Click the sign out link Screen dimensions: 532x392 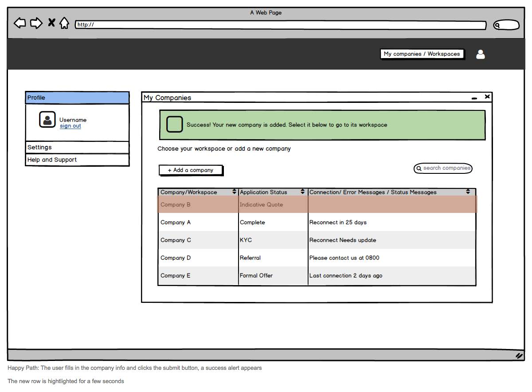[70, 126]
